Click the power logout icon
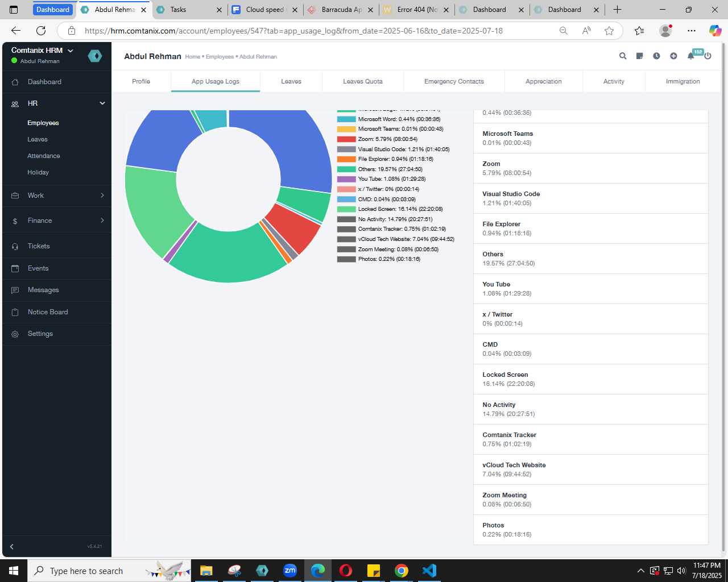728x582 pixels. point(708,56)
